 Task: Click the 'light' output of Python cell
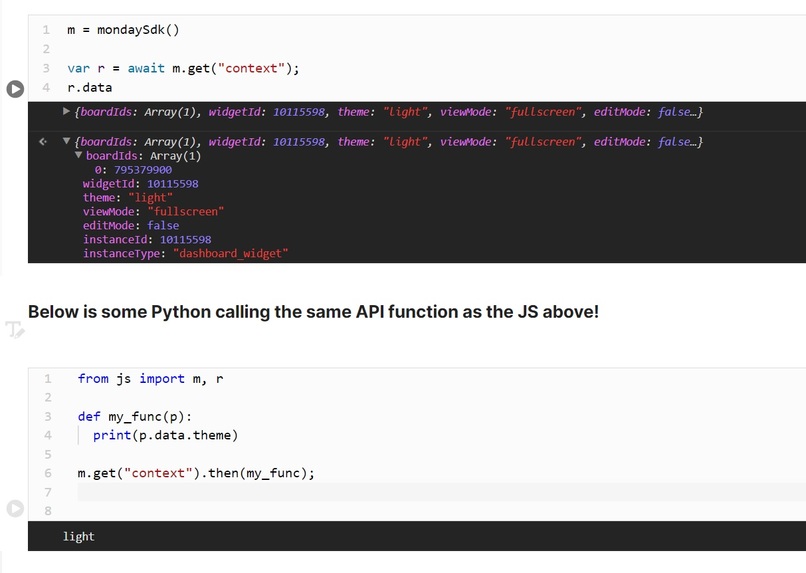(x=79, y=537)
